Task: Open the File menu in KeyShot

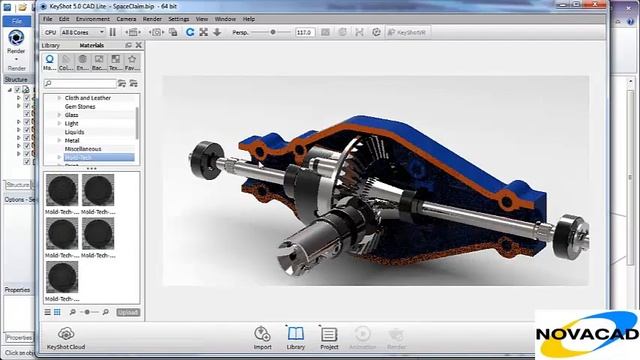Action: coord(47,19)
